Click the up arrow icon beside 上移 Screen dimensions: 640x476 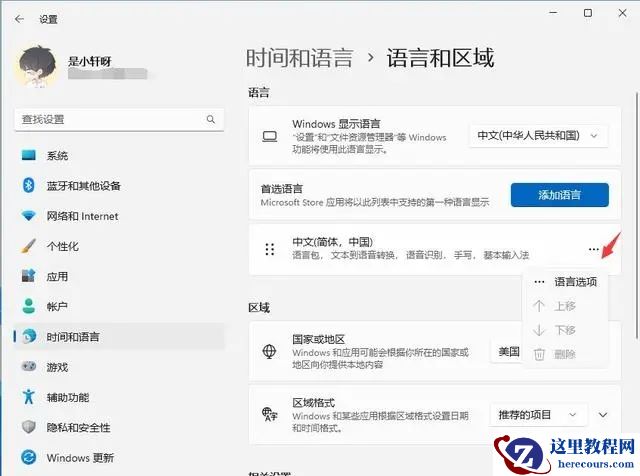(x=539, y=306)
